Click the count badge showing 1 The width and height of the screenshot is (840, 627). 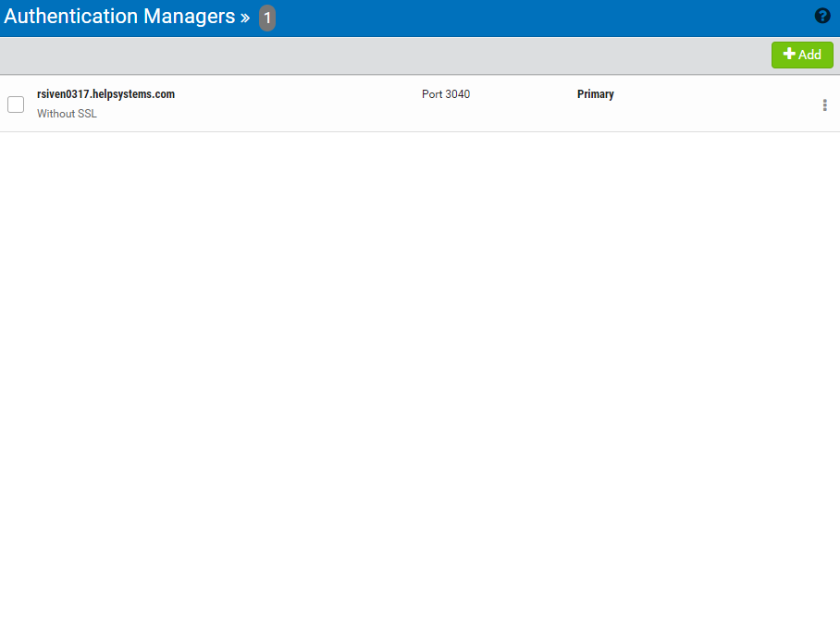(x=267, y=18)
